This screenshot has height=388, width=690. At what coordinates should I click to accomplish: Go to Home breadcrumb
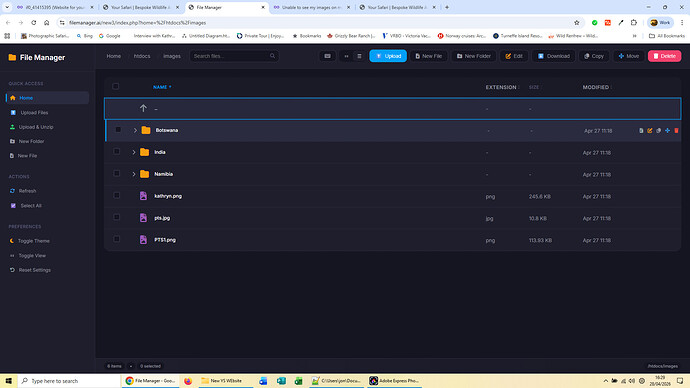[114, 56]
